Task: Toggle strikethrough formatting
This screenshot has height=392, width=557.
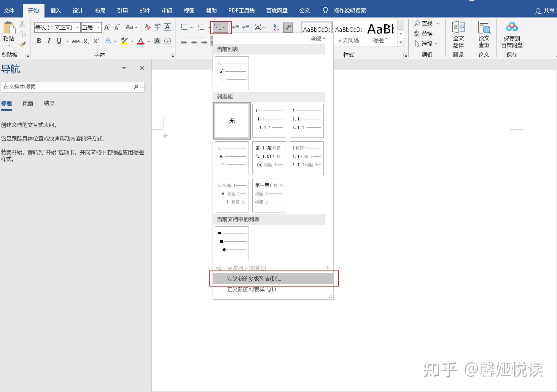Action: 76,41
